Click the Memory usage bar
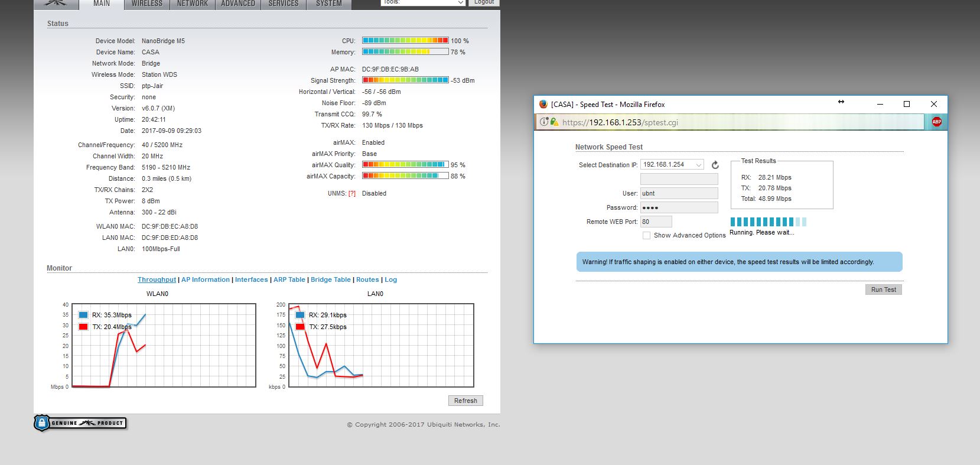This screenshot has width=980, height=465. [x=405, y=52]
